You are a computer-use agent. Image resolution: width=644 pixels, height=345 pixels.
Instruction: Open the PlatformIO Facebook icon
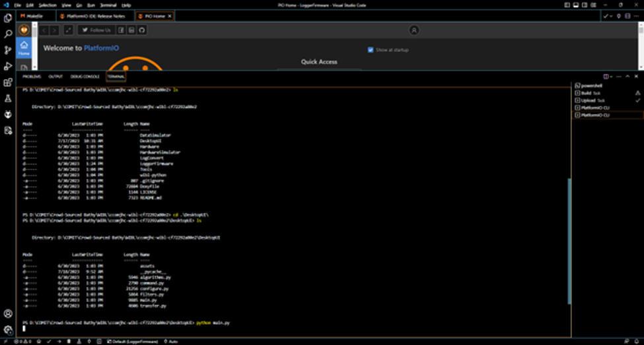(121, 30)
